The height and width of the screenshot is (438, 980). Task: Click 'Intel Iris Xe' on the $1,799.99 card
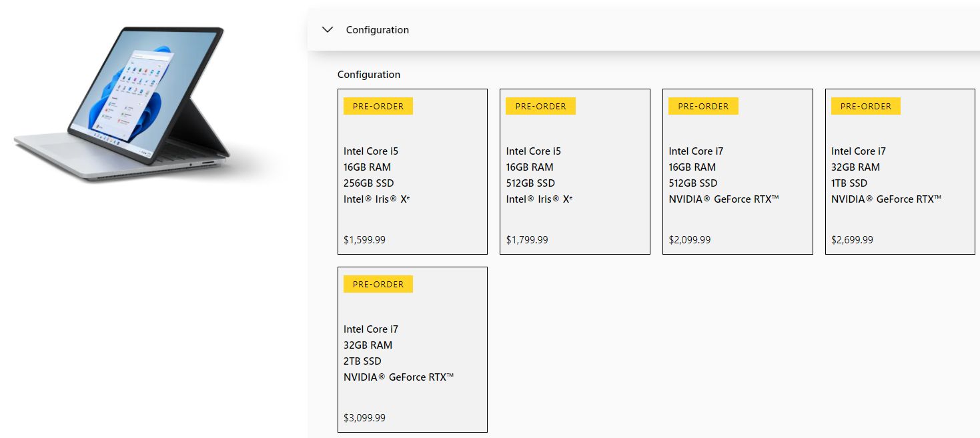[540, 199]
